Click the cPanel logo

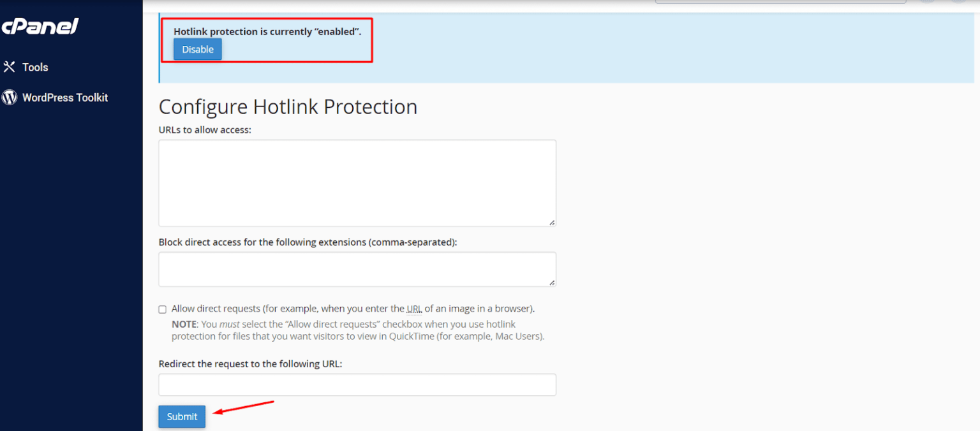coord(40,27)
